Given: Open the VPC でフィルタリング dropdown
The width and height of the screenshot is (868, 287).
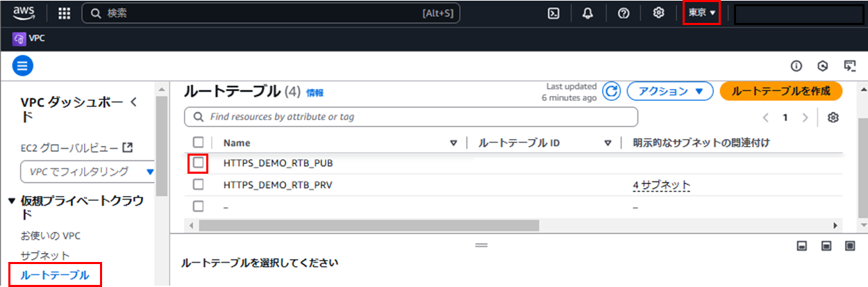Looking at the screenshot, I should (x=87, y=171).
